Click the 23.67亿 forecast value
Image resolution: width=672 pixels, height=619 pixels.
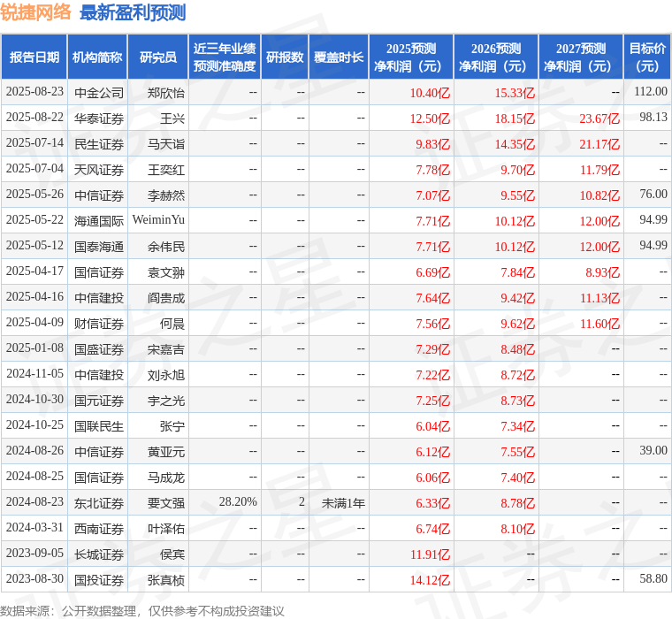click(599, 118)
